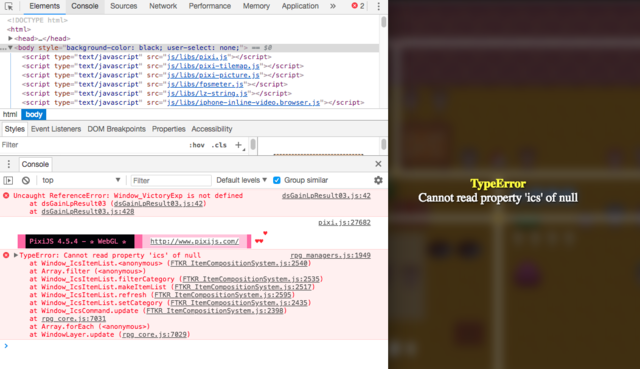Click the DOCTYPE html line
This screenshot has width=640, height=369.
click(37, 20)
